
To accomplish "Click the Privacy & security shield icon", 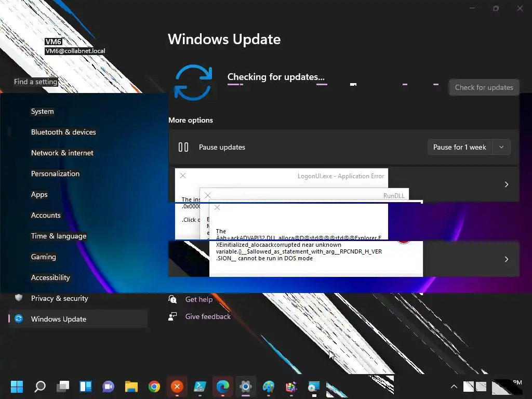I will click(19, 298).
